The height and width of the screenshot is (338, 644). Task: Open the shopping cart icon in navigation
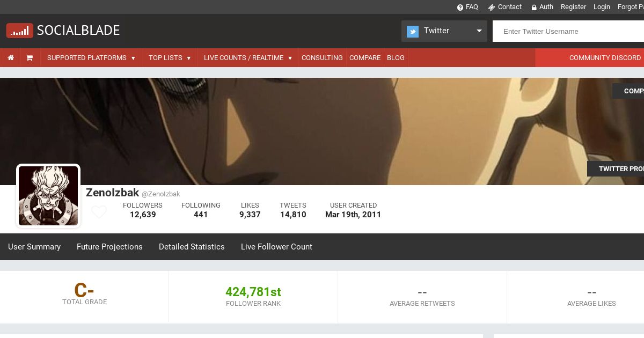point(30,57)
